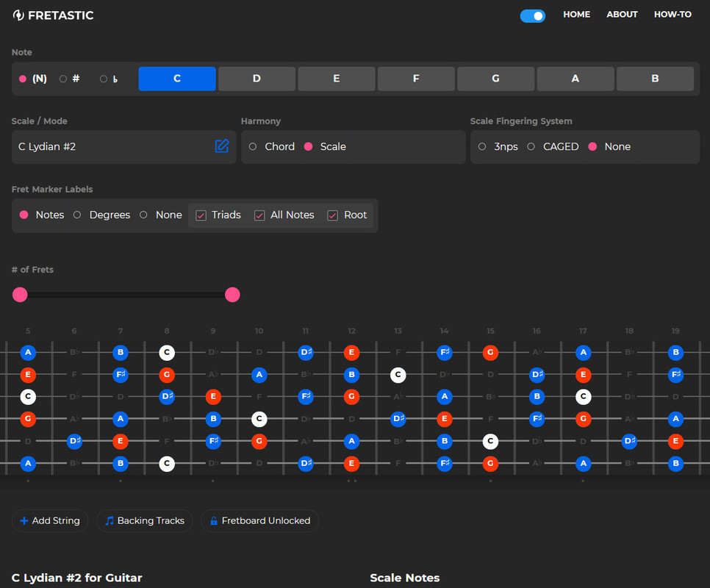710x588 pixels.
Task: Click the C Lydian #2 scale field
Action: coord(110,147)
